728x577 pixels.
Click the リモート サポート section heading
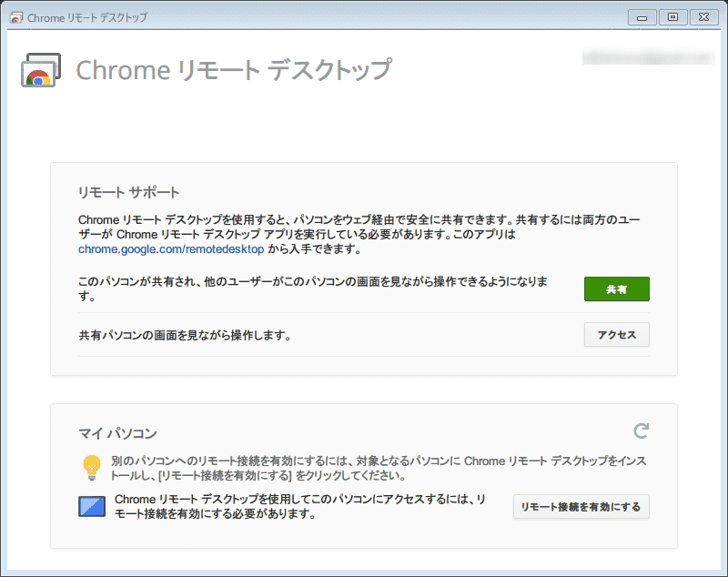click(129, 192)
